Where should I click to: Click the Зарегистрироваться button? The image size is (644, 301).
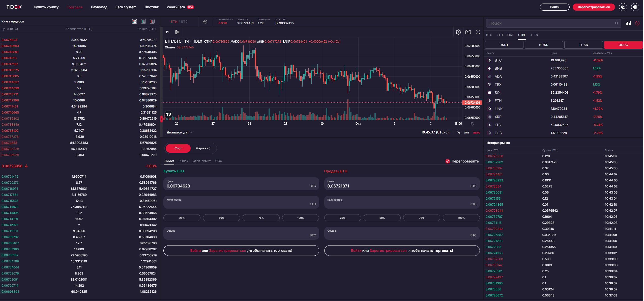[x=593, y=7]
